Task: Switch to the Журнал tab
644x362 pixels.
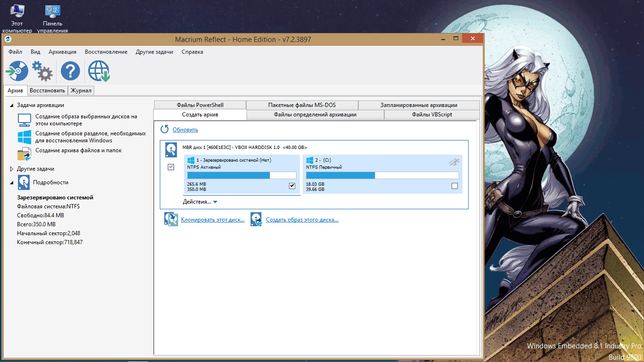Action: pyautogui.click(x=81, y=90)
